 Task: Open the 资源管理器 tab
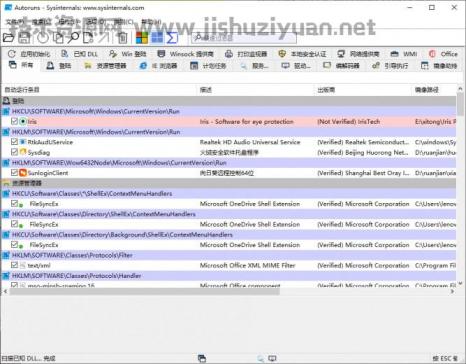click(105, 66)
